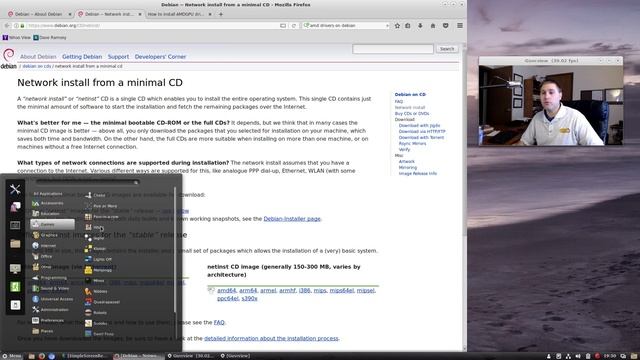Select Education category in menu
This screenshot has width=640, height=360.
47,213
